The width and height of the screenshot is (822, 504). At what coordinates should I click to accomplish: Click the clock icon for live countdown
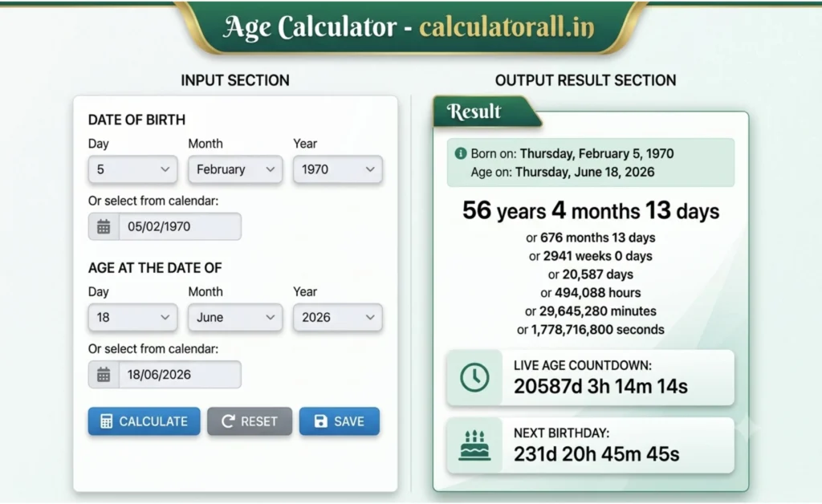click(x=474, y=377)
